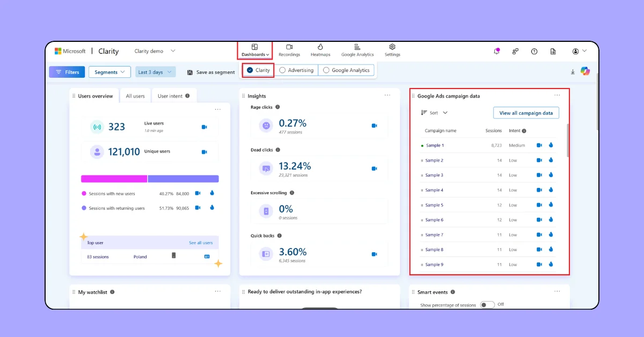This screenshot has height=337, width=644.
Task: Click View all campaign data
Action: [526, 113]
